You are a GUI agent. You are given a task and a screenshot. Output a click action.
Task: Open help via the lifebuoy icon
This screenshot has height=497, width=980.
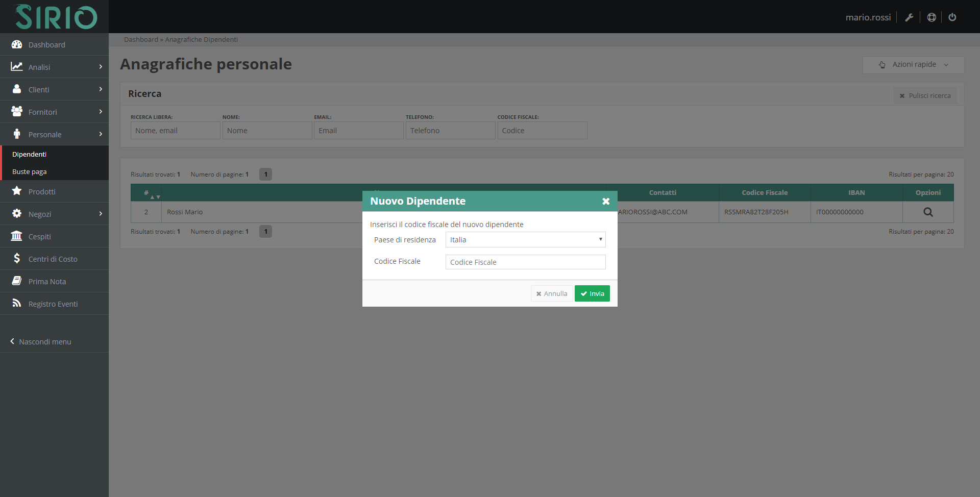(x=932, y=17)
